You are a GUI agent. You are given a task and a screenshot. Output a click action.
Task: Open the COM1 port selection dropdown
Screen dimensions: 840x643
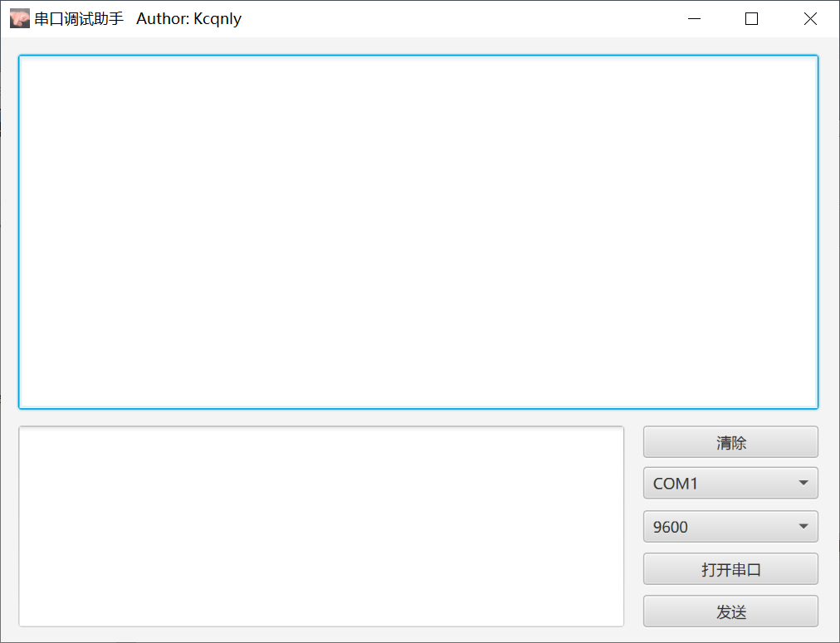click(730, 483)
